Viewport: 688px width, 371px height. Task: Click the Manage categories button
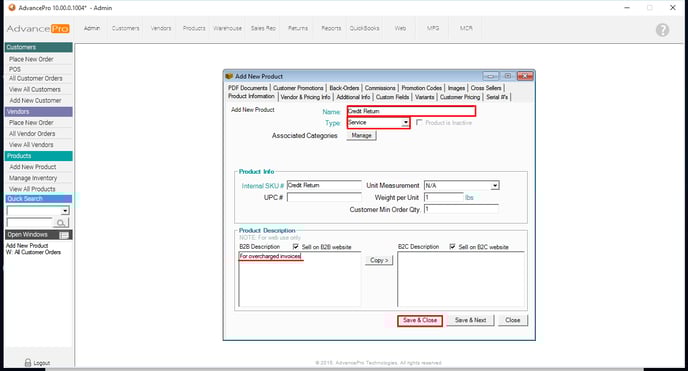361,136
